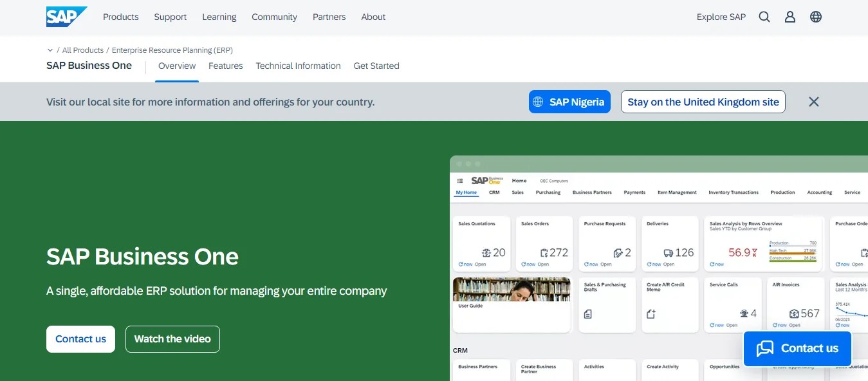The width and height of the screenshot is (868, 381).
Task: Expand the breadcrumb chevron before All Products
Action: tap(50, 50)
